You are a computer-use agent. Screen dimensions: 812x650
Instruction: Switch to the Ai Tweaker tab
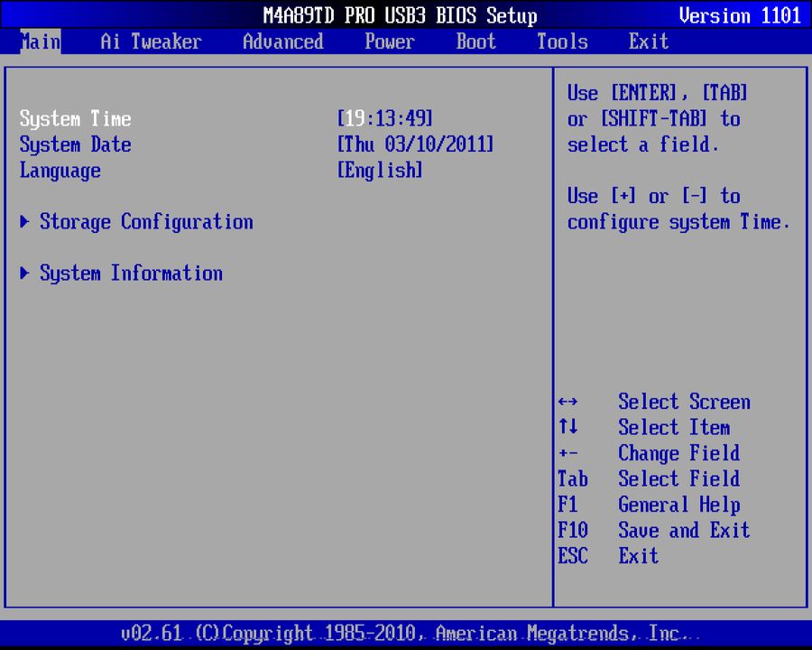click(150, 42)
